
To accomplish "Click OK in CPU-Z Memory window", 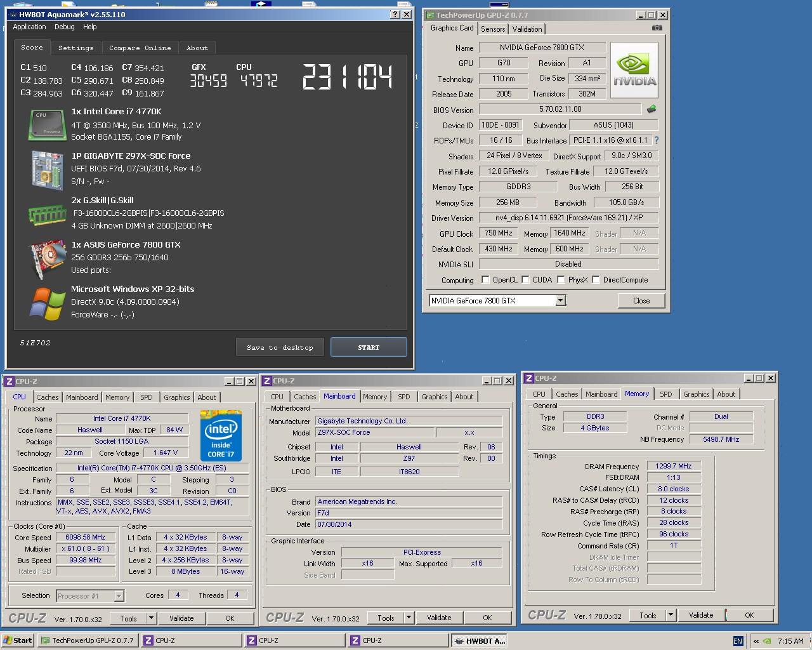I will (749, 615).
